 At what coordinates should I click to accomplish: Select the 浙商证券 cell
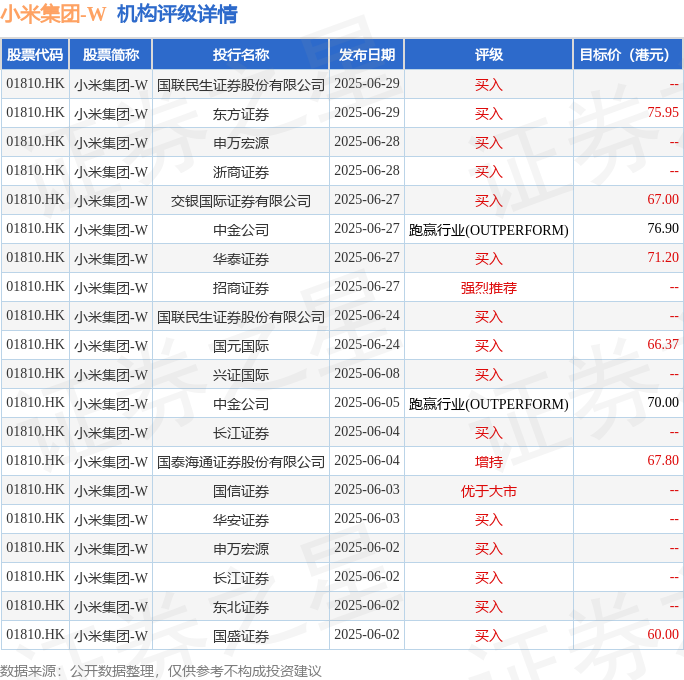[241, 172]
